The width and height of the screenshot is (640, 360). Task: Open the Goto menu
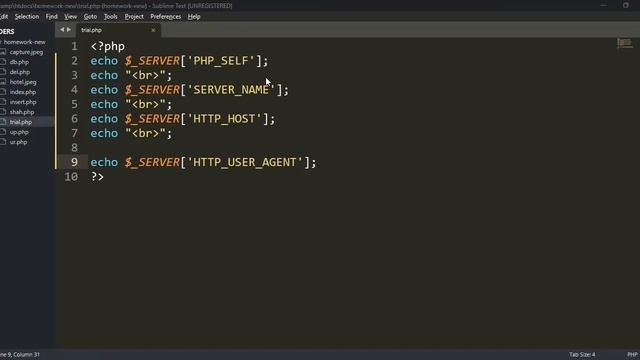coord(90,17)
